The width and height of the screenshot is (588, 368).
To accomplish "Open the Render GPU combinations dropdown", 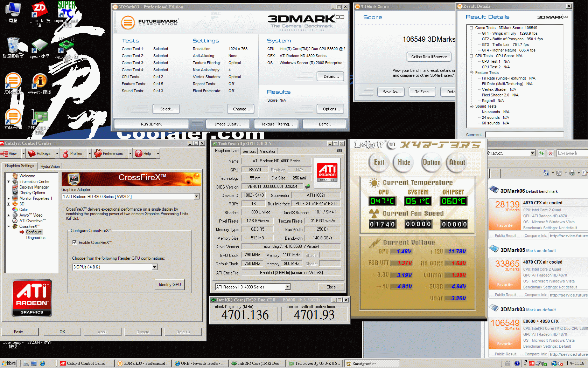I will pyautogui.click(x=155, y=267).
